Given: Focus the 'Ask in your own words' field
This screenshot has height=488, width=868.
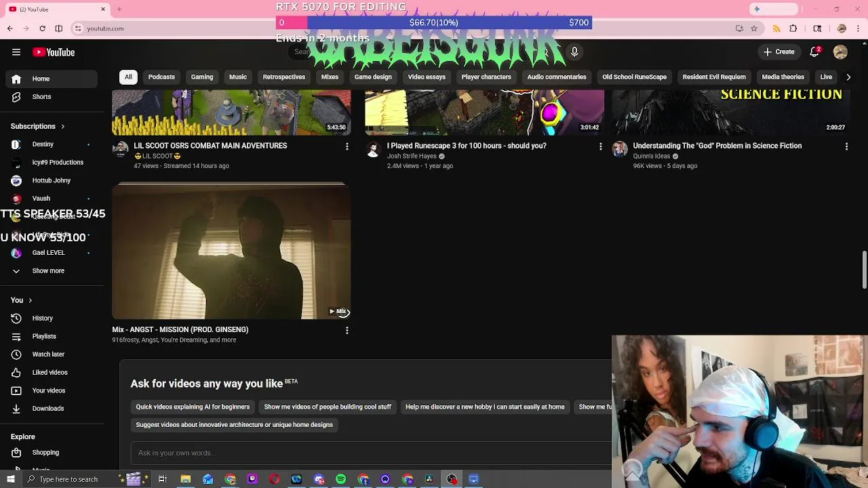Looking at the screenshot, I should pos(371,453).
